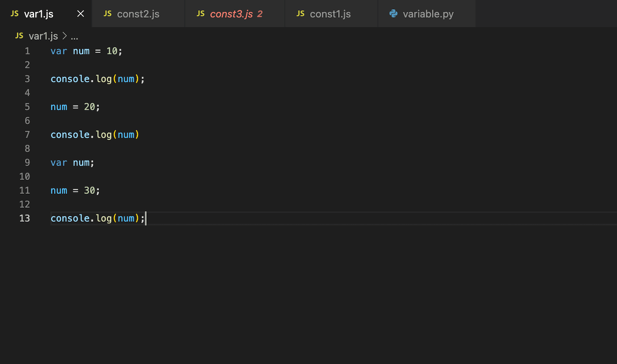617x364 pixels.
Task: Click the JS icon on const3.js tab
Action: coord(201,14)
